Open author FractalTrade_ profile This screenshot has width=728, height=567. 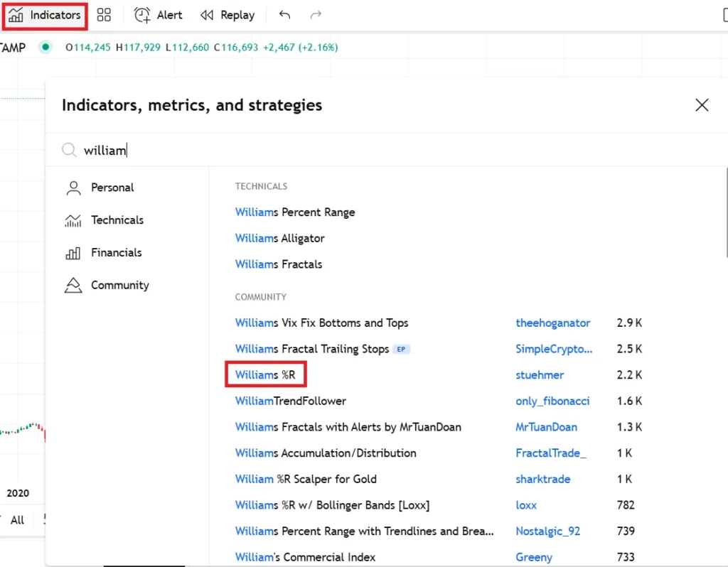(x=551, y=453)
